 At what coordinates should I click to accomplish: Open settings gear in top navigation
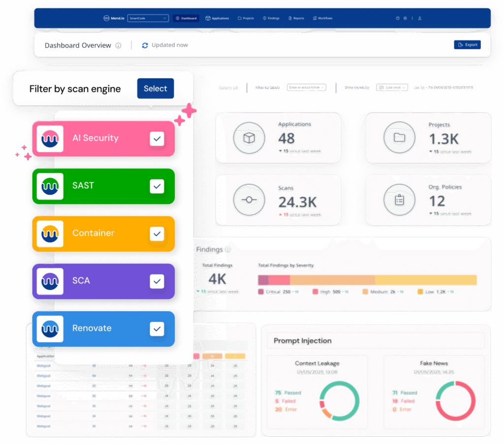pyautogui.click(x=405, y=18)
